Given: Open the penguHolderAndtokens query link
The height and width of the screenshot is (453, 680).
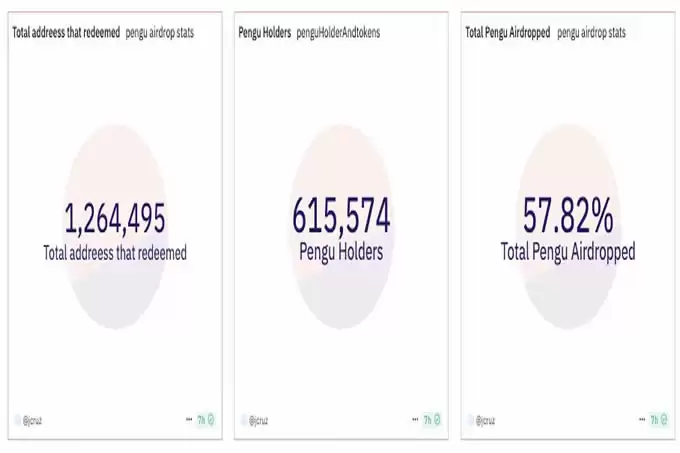Looking at the screenshot, I should (338, 33).
